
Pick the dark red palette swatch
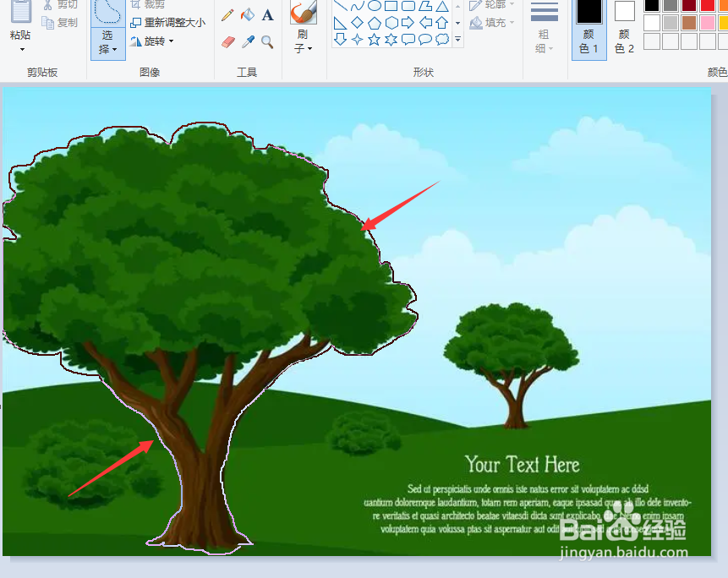pos(689,5)
